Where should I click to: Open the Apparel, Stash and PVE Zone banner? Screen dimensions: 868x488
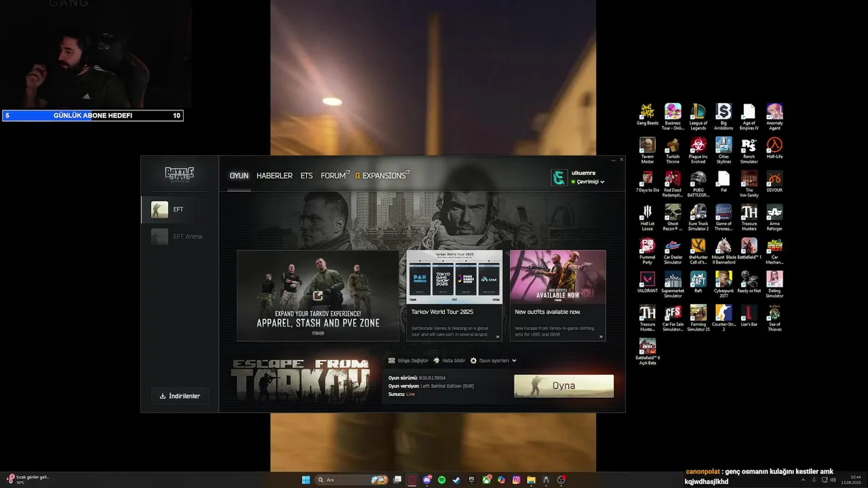pos(318,296)
